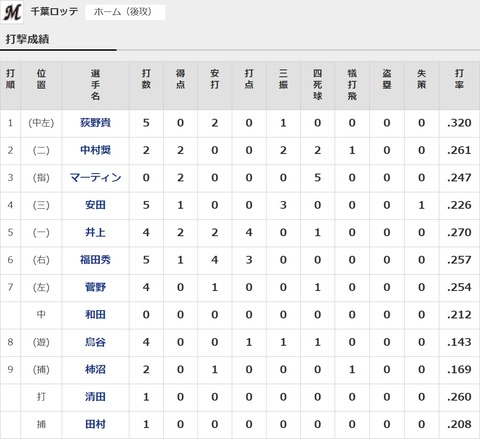Open player 安田 profile link
This screenshot has height=439, width=480.
tap(95, 205)
